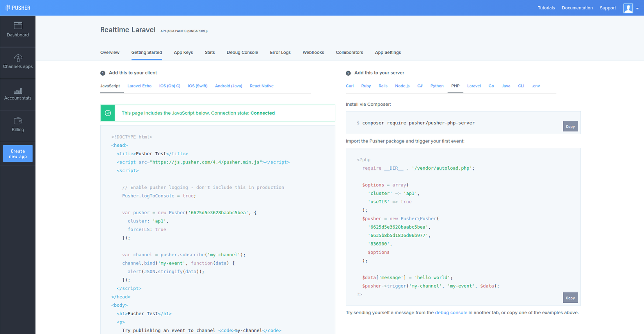Create a new app
Image resolution: width=644 pixels, height=334 pixels.
point(18,154)
